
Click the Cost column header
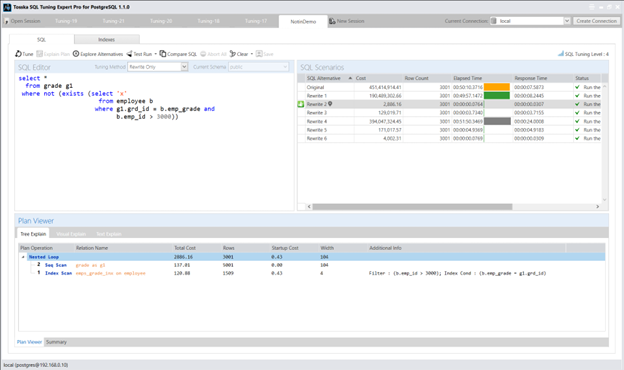tap(378, 78)
